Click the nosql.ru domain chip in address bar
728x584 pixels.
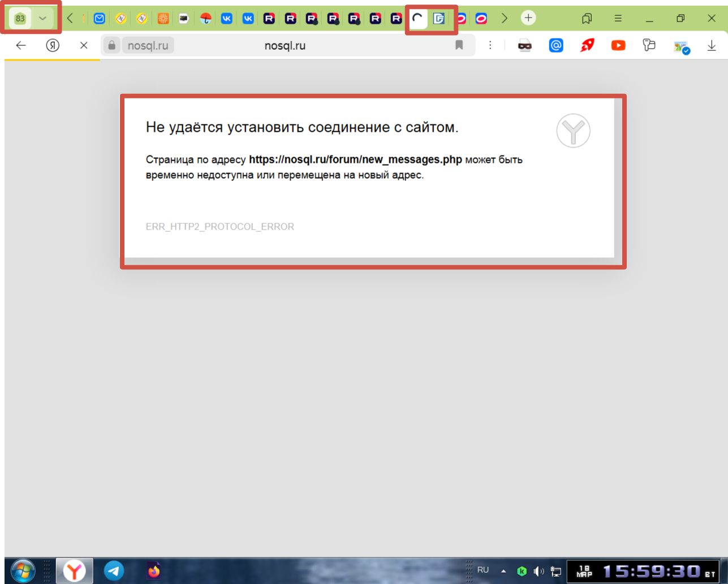click(148, 46)
